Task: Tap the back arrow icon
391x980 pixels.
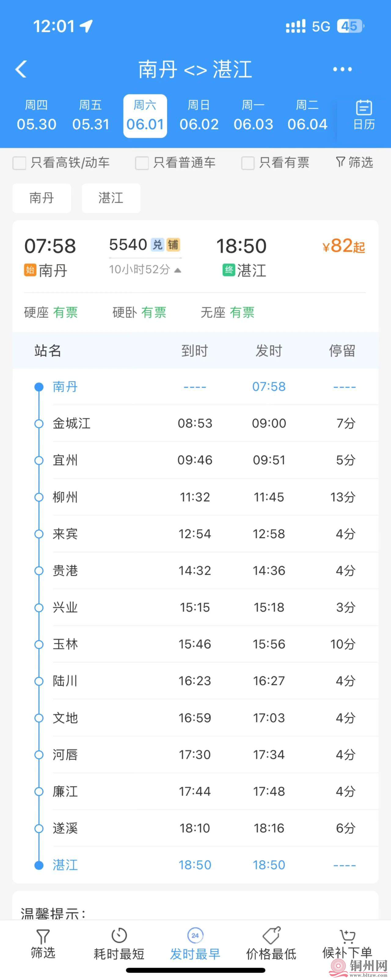Action: click(x=21, y=69)
